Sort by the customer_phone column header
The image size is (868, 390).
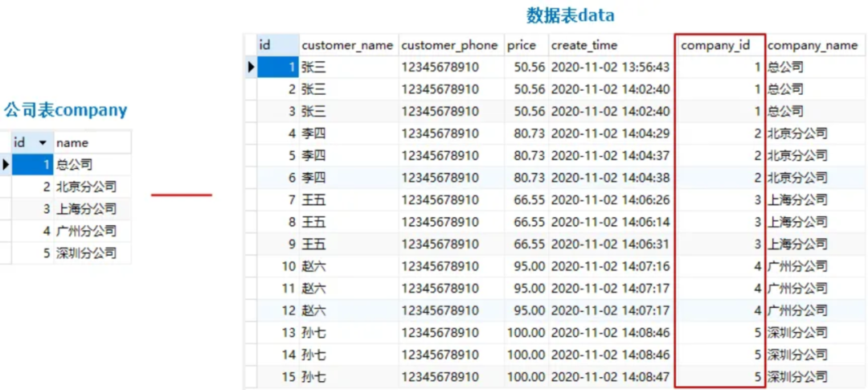pyautogui.click(x=449, y=45)
